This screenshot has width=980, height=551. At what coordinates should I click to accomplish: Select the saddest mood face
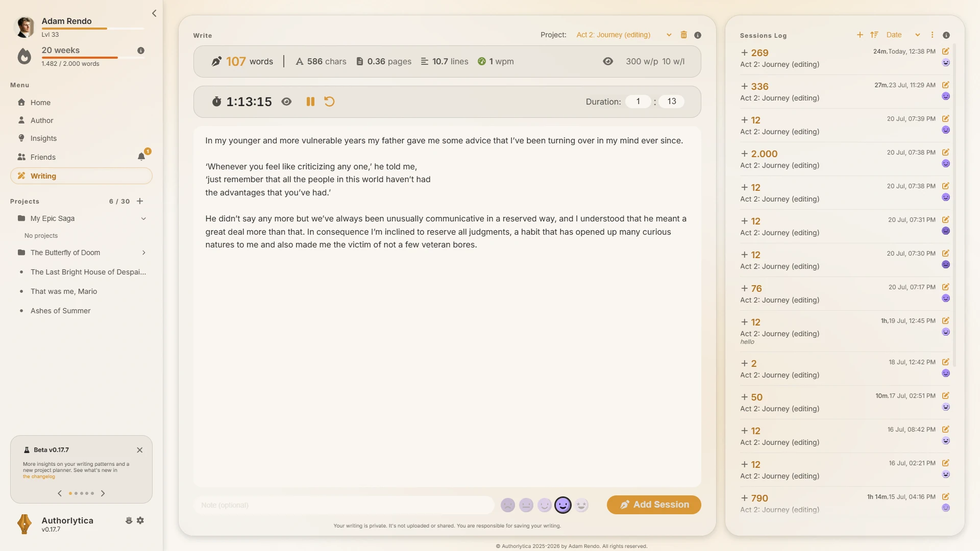pyautogui.click(x=508, y=505)
